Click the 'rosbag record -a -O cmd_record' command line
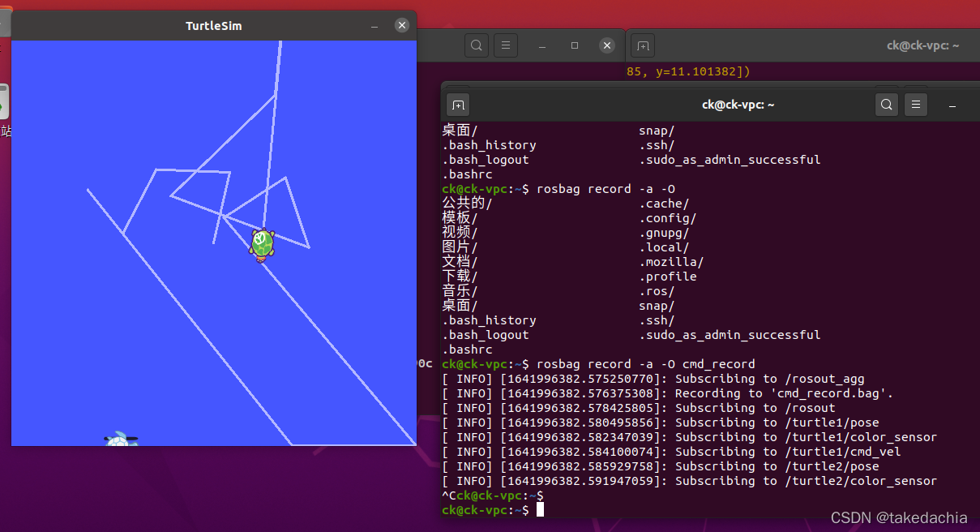 pos(645,364)
